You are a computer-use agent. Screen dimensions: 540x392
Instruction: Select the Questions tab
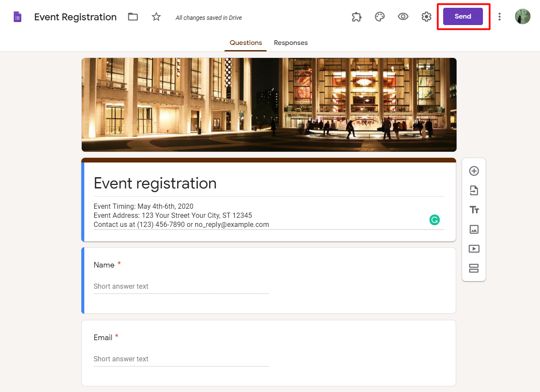pos(246,43)
